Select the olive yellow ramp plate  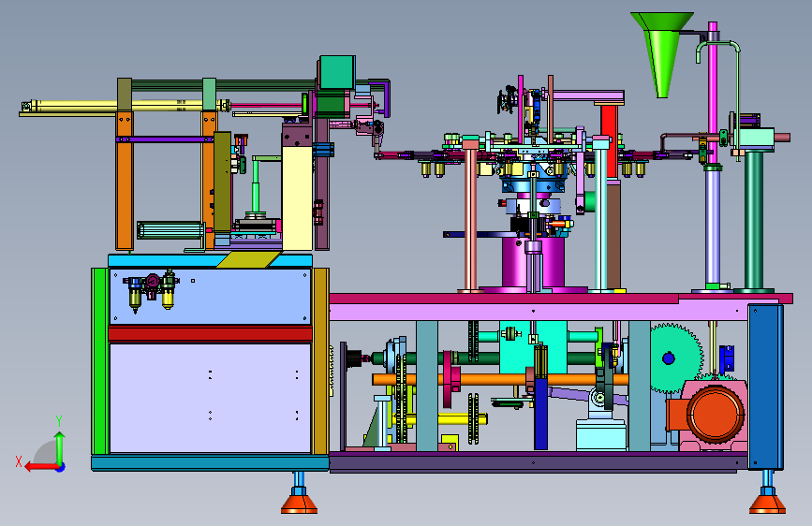(248, 259)
